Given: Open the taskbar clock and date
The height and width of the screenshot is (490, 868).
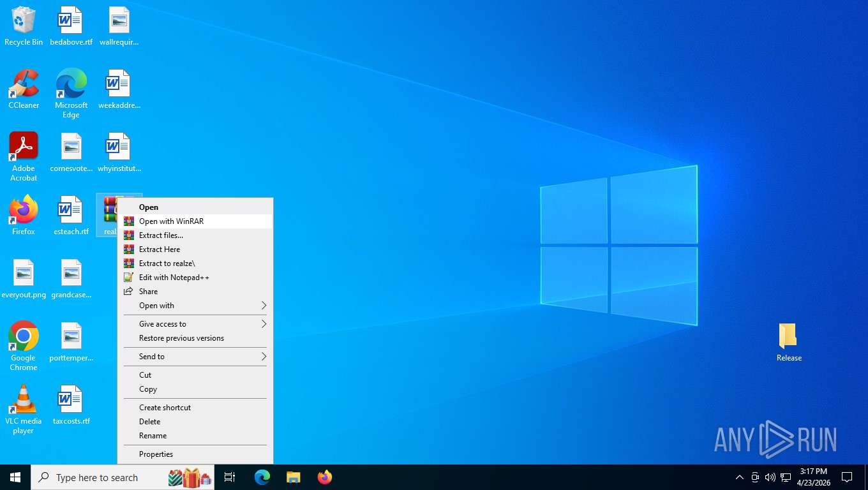Looking at the screenshot, I should click(x=814, y=477).
